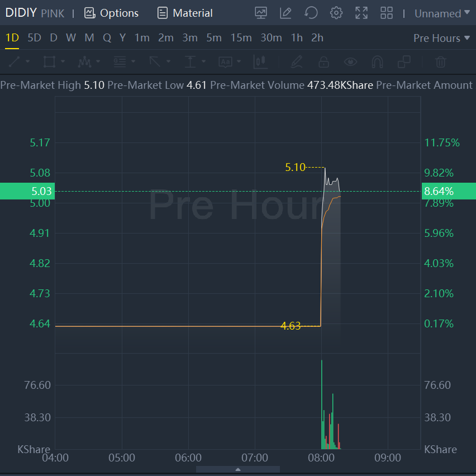Select the 2m interval tab
The image size is (476, 476).
[166, 37]
